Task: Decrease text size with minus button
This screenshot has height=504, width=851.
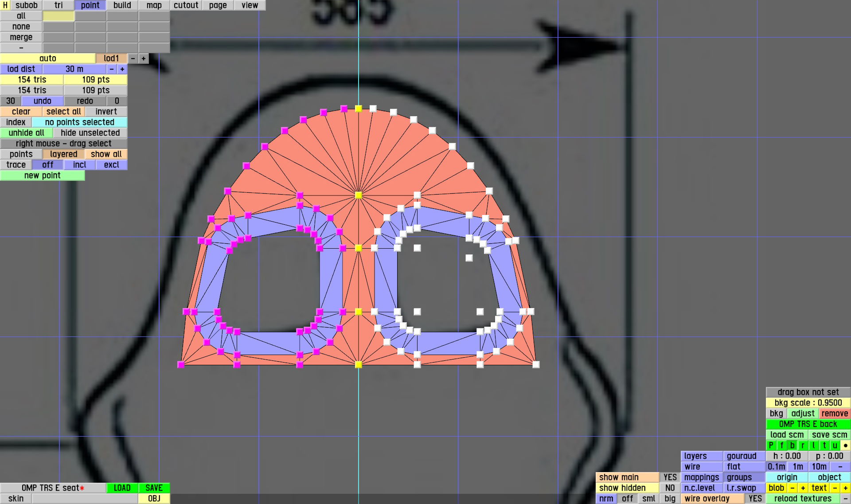Action: (x=835, y=488)
